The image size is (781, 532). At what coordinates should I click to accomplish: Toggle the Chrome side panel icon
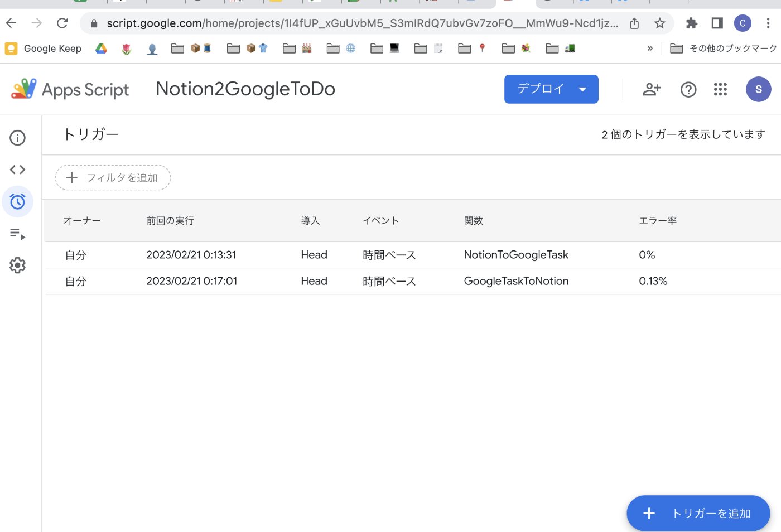tap(717, 23)
